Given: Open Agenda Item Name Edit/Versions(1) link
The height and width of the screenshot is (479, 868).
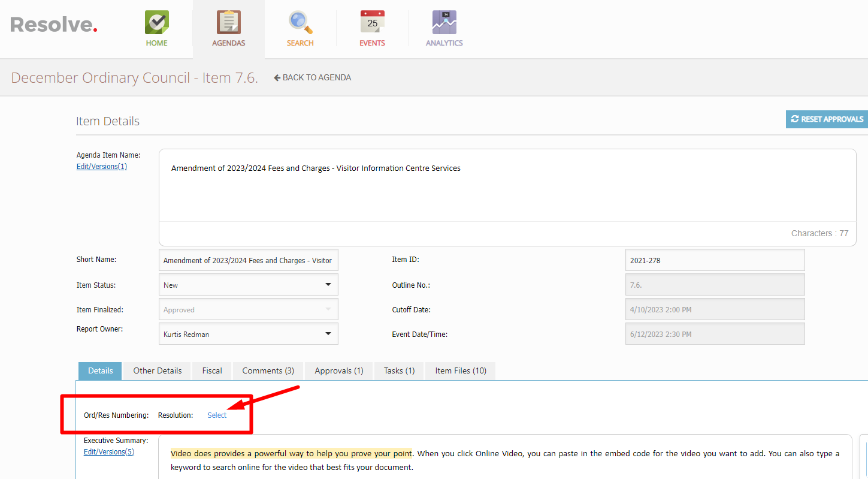Looking at the screenshot, I should tap(102, 167).
